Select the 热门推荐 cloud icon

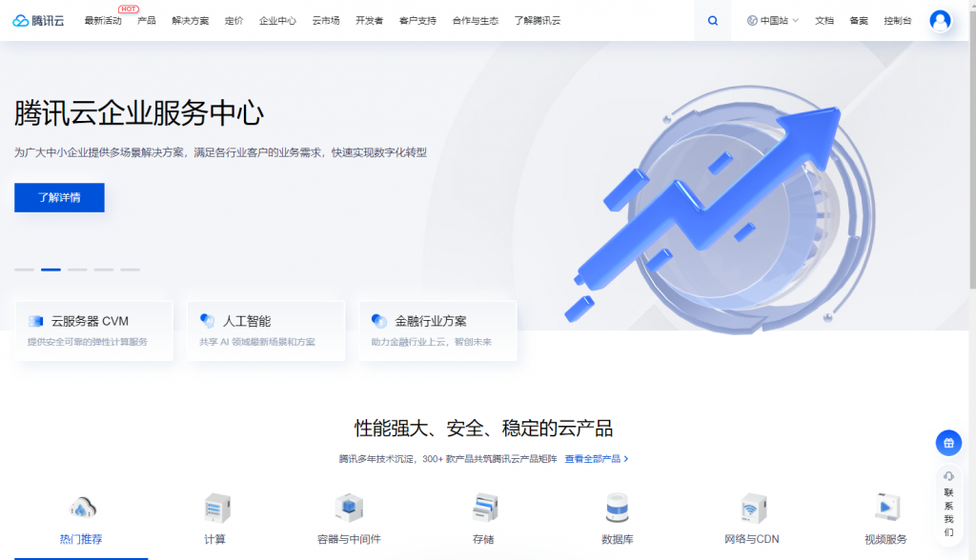pos(82,509)
